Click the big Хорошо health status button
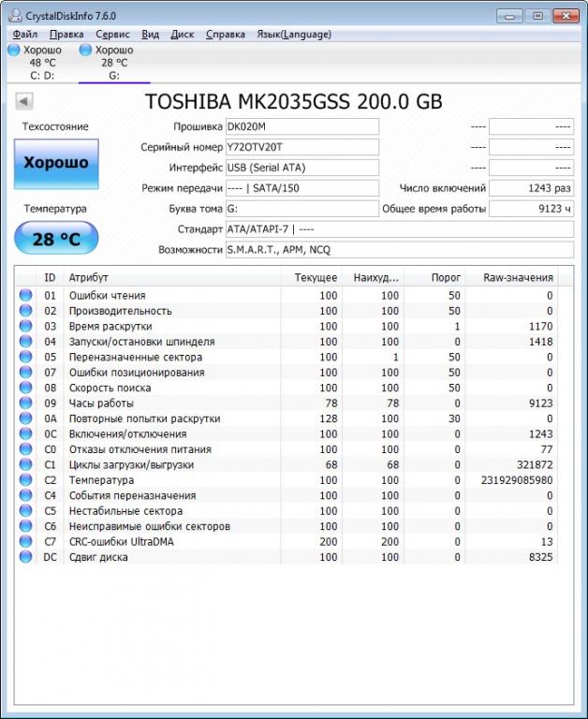Image resolution: width=588 pixels, height=719 pixels. click(x=56, y=164)
